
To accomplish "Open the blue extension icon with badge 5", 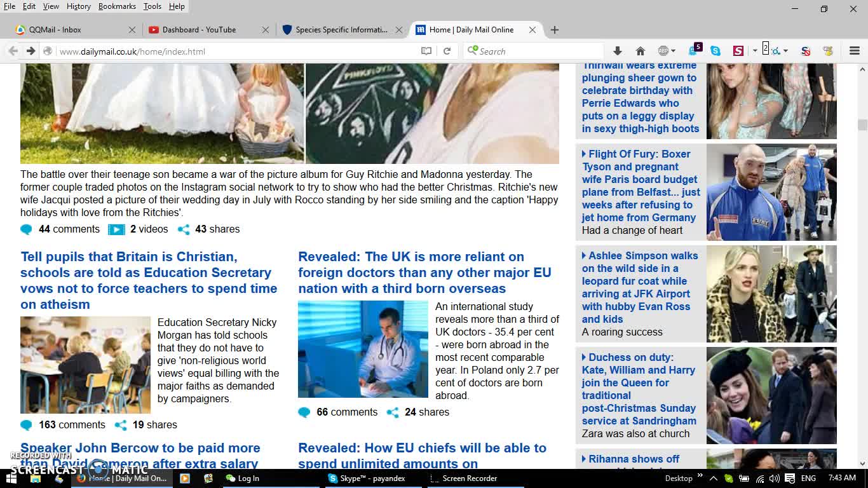I will 695,50.
